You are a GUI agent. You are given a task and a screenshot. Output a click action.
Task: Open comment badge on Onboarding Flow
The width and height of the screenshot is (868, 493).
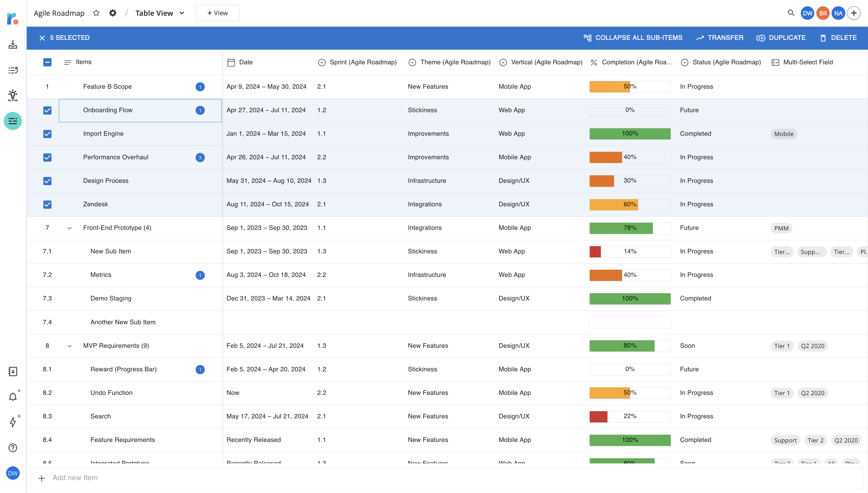click(x=200, y=110)
